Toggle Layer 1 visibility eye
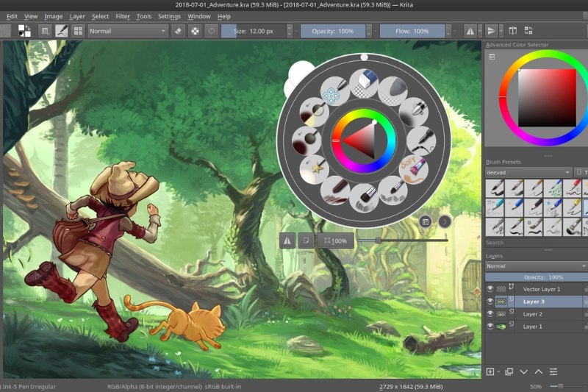 (x=490, y=327)
